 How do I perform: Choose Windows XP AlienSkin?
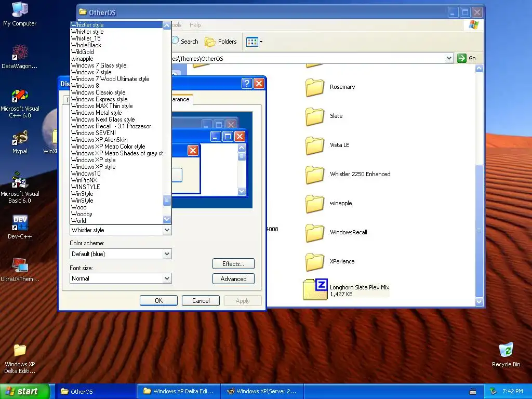point(116,140)
